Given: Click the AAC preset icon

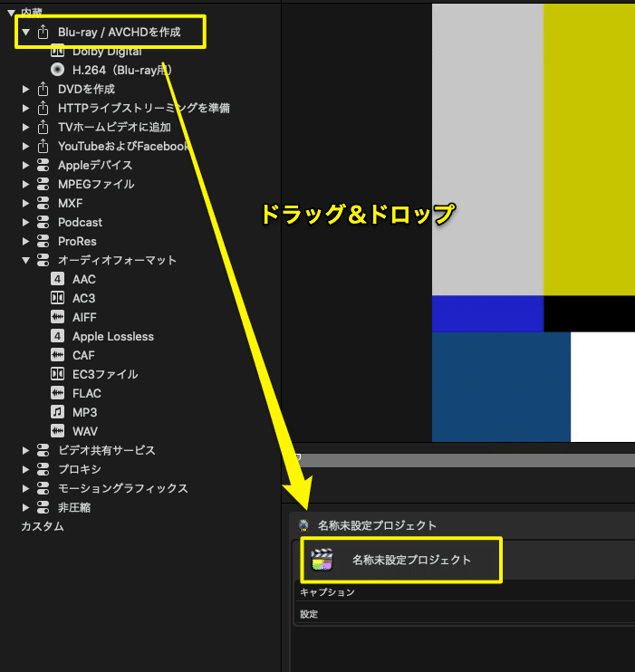Looking at the screenshot, I should pos(57,279).
